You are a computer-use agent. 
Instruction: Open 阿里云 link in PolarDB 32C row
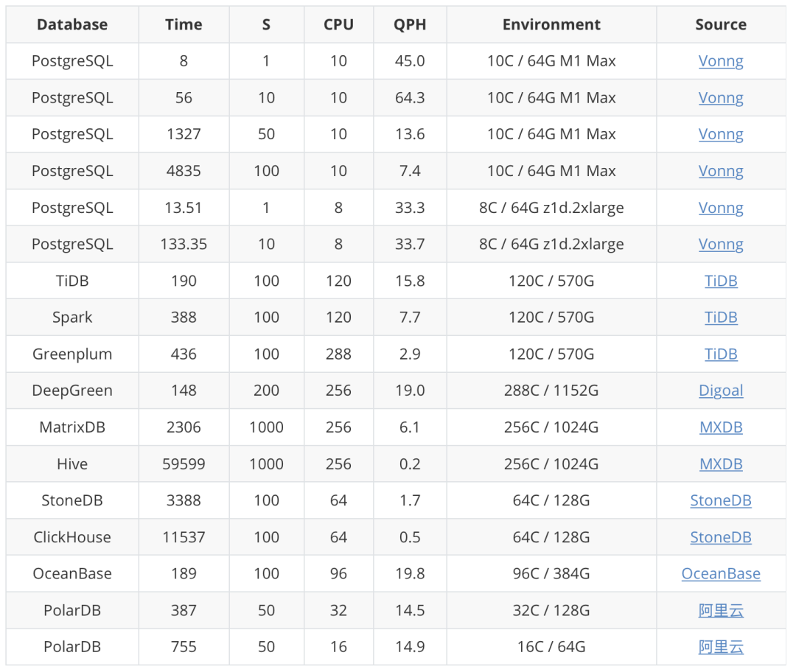pyautogui.click(x=720, y=610)
